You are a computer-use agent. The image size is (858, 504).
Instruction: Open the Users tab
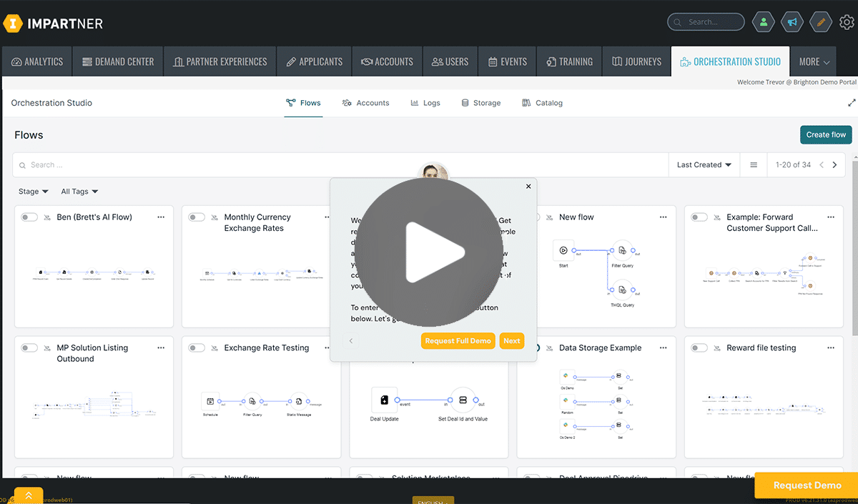[450, 62]
